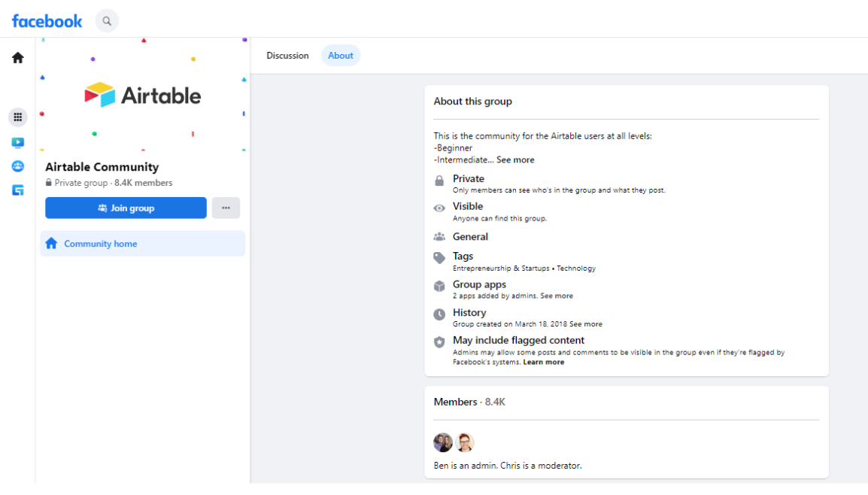Click the Visible heading text
The height and width of the screenshot is (495, 868).
tap(468, 207)
